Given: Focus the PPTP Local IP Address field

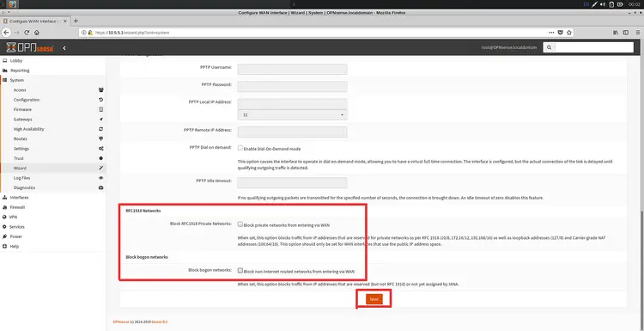Looking at the screenshot, I should [x=293, y=104].
